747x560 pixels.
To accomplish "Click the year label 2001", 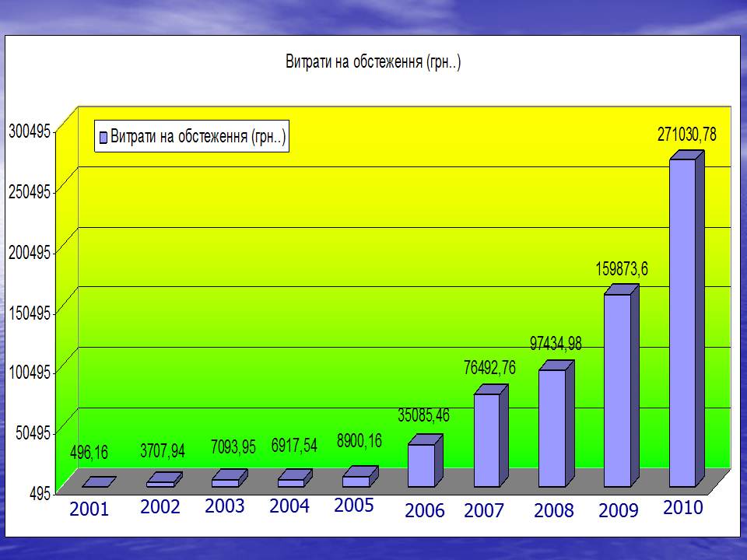I will pos(89,511).
